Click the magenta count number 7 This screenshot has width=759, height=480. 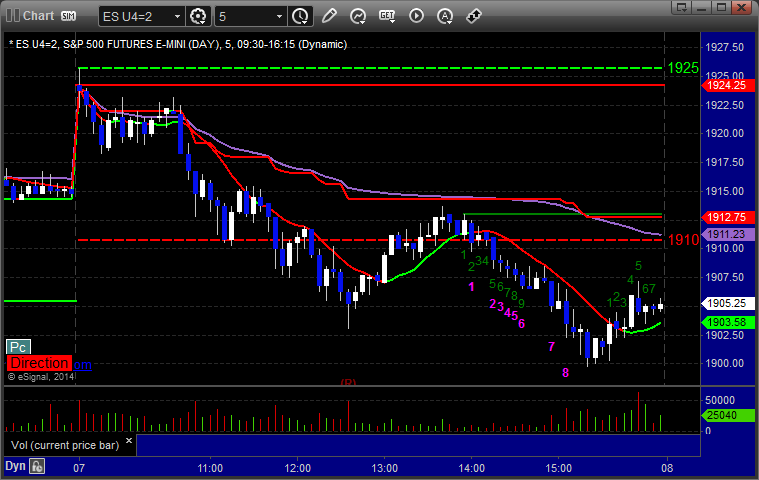click(551, 346)
